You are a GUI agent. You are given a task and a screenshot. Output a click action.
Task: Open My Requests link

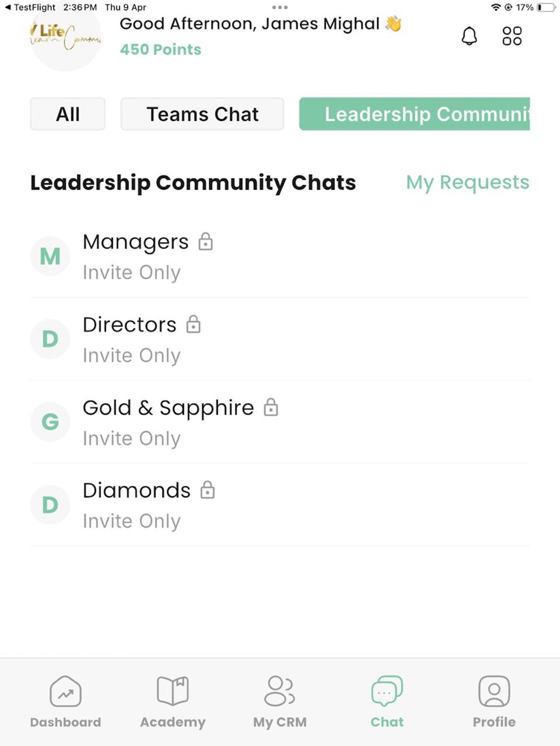pyautogui.click(x=467, y=182)
